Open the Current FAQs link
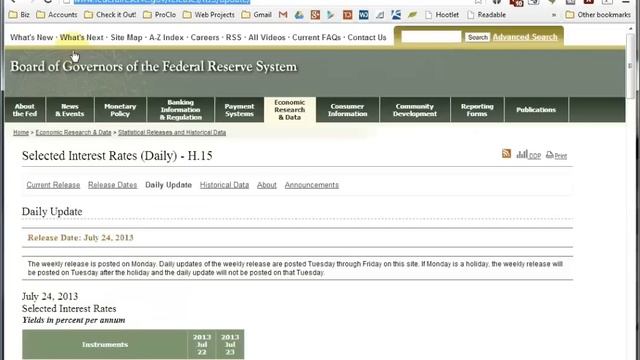 coord(316,38)
